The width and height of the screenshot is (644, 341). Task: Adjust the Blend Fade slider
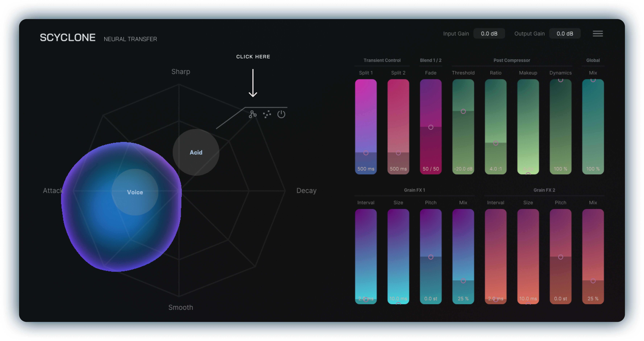tap(431, 127)
